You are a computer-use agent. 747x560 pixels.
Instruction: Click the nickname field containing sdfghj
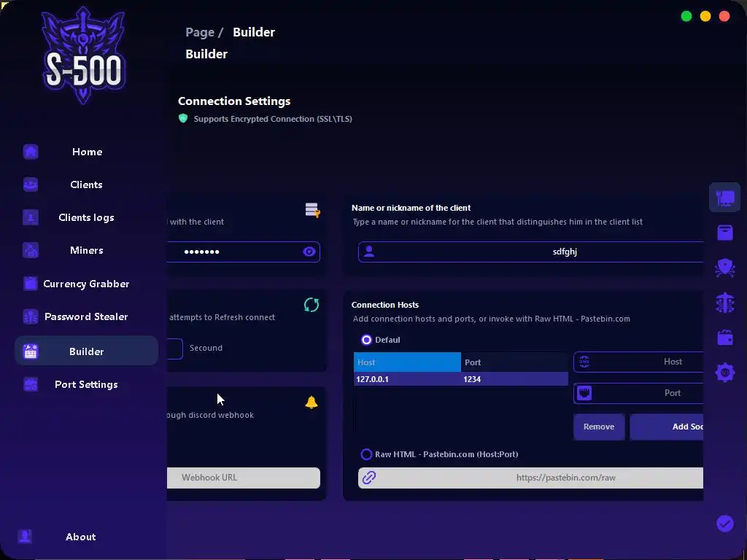pos(531,252)
